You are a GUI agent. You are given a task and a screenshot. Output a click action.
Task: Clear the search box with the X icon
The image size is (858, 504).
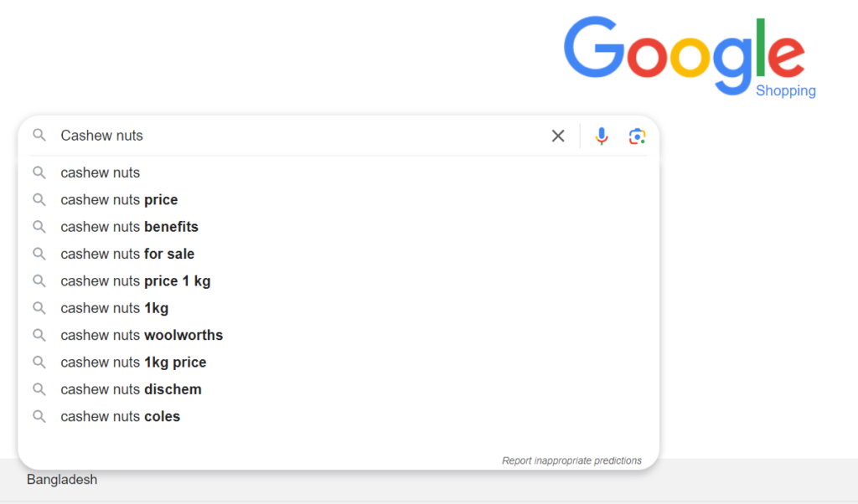tap(557, 136)
